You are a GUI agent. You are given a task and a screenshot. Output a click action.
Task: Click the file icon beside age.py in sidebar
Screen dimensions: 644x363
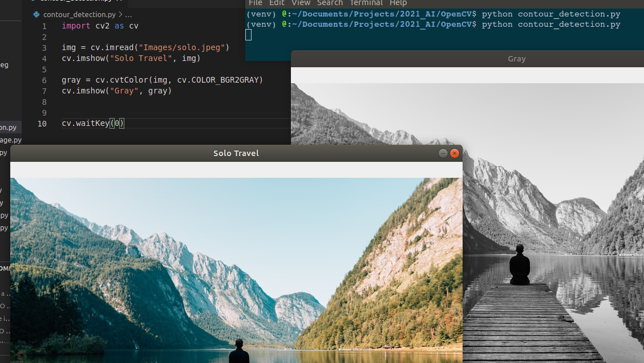1,140
